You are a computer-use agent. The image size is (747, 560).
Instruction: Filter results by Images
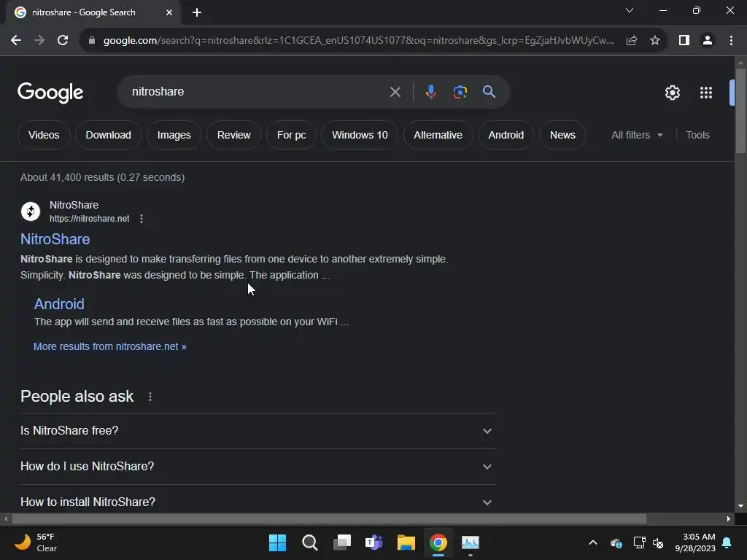[174, 135]
